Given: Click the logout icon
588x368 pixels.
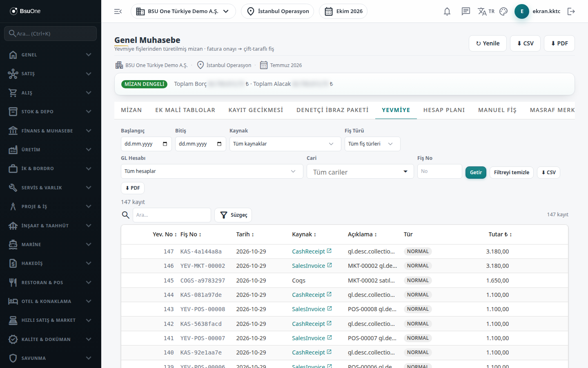Looking at the screenshot, I should (x=571, y=11).
